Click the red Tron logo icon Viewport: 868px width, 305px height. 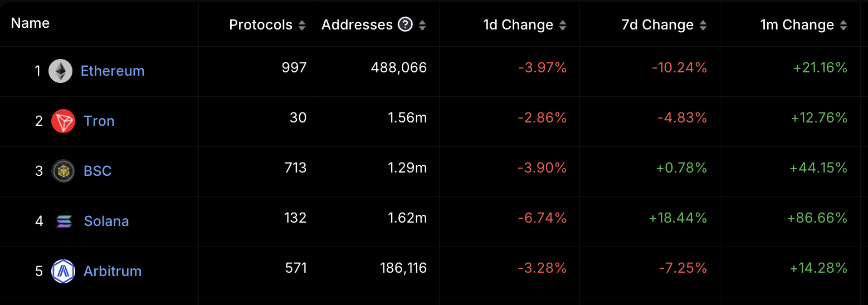[x=63, y=121]
